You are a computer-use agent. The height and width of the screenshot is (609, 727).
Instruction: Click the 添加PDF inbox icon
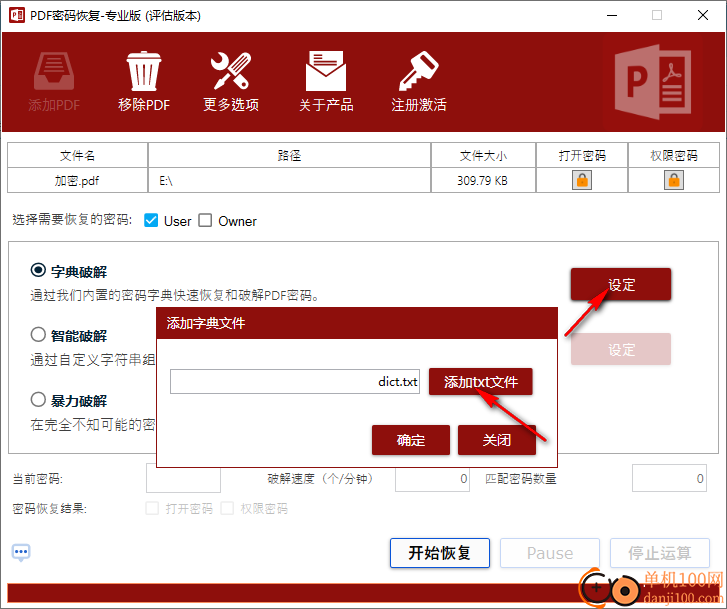[x=54, y=71]
